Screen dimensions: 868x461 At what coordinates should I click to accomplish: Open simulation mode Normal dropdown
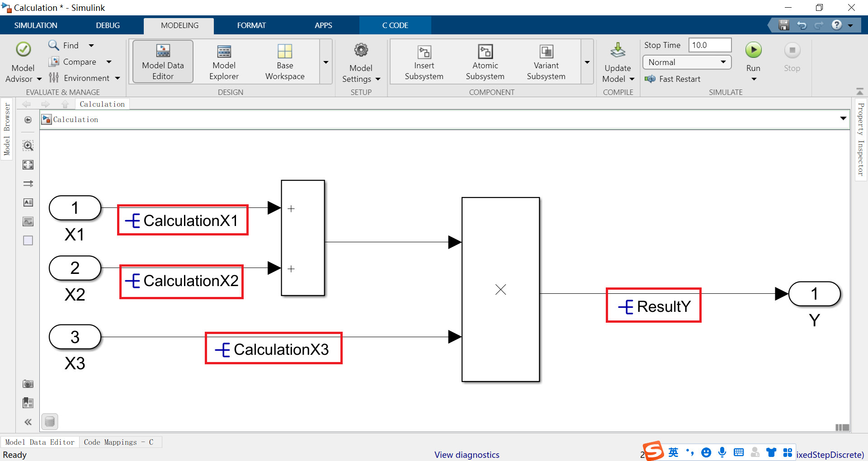click(687, 62)
